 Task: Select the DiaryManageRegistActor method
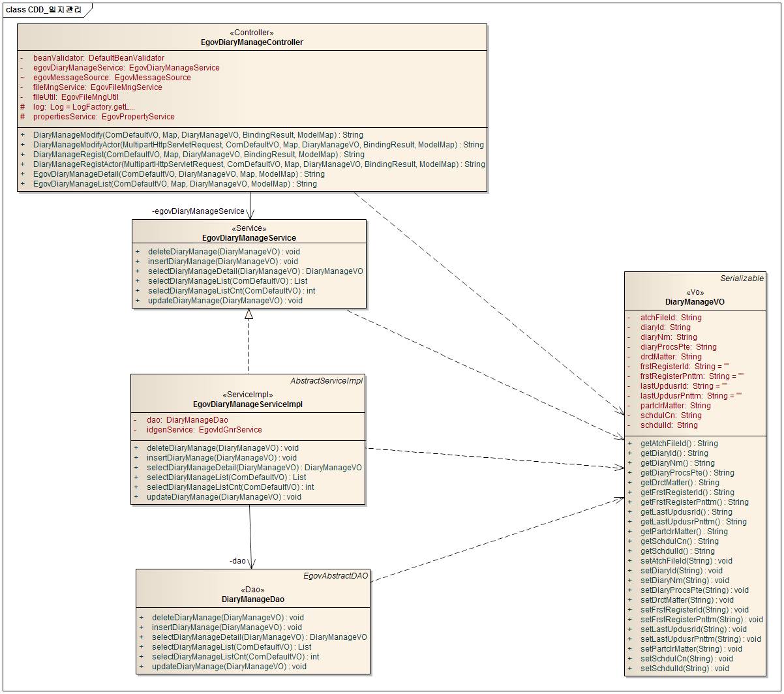[258, 164]
